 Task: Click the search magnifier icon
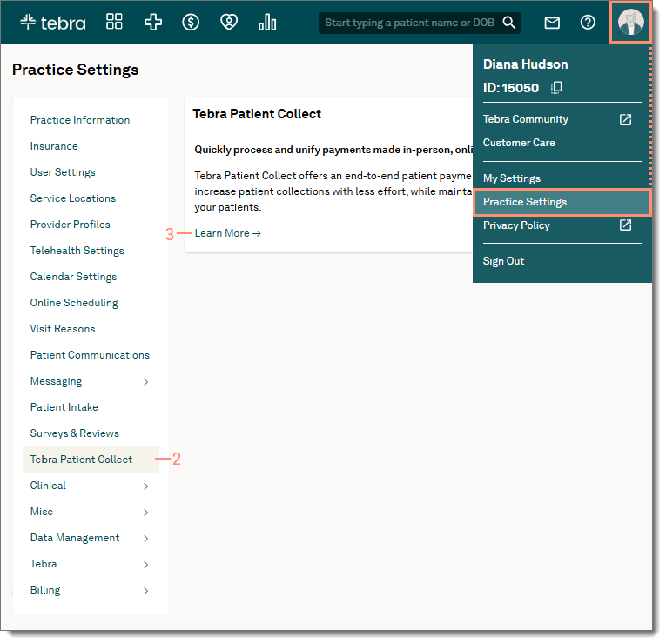508,23
